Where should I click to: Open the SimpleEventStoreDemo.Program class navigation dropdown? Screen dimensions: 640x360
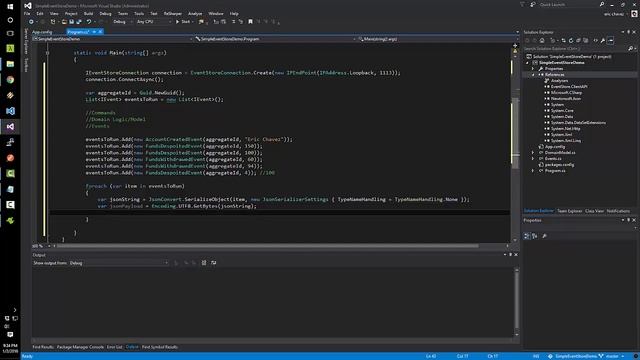point(276,39)
